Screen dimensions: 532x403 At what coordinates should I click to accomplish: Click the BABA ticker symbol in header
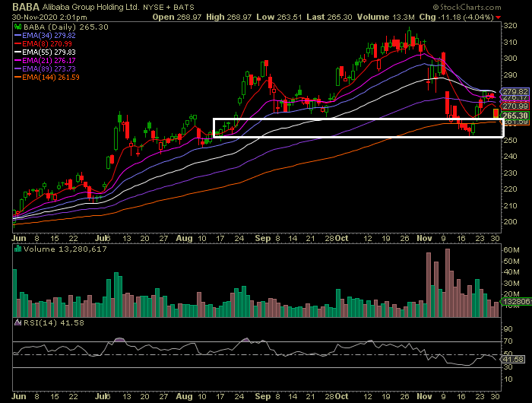(26, 7)
